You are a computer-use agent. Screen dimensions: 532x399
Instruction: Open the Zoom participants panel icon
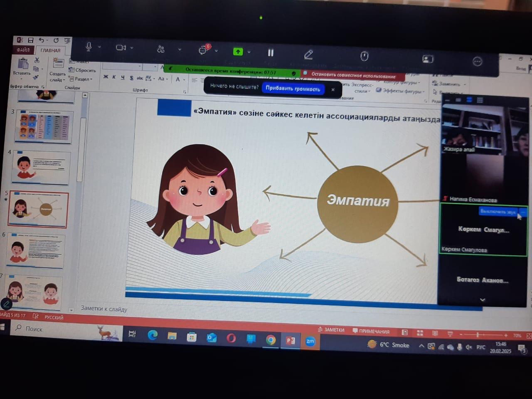[x=161, y=49]
